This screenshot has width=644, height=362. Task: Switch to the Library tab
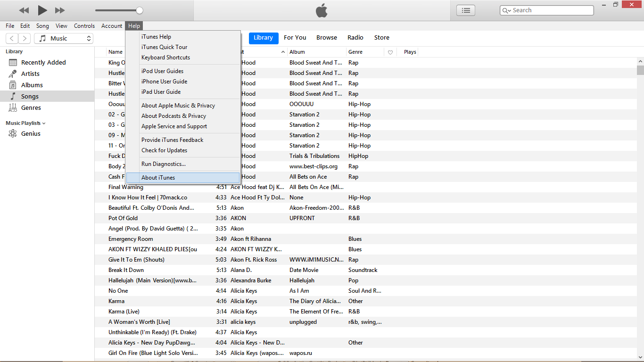tap(263, 38)
